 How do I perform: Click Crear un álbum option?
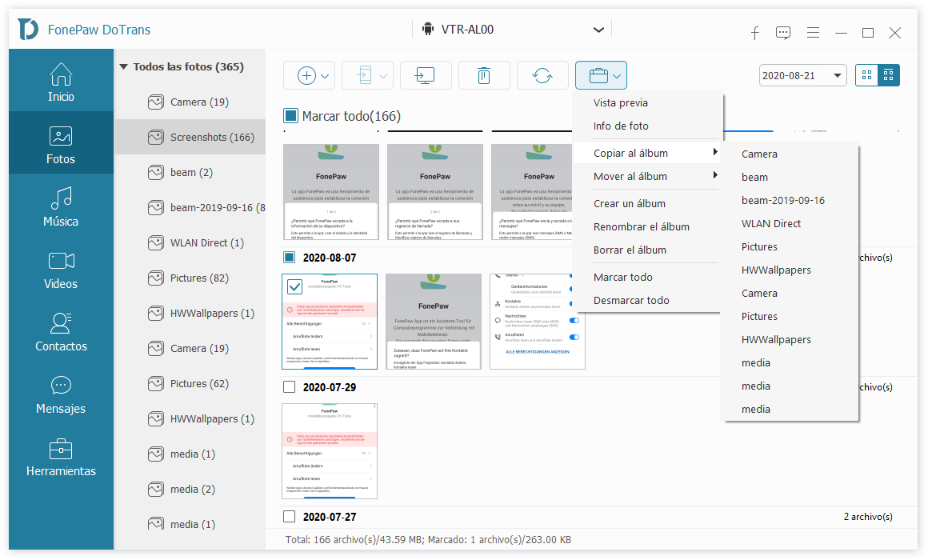(x=630, y=203)
